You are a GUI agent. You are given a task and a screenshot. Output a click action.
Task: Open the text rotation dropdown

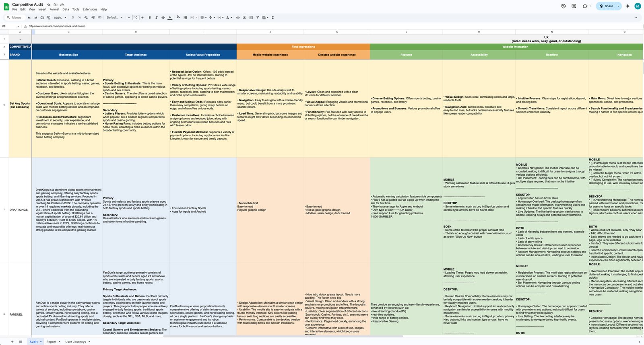coord(229,18)
